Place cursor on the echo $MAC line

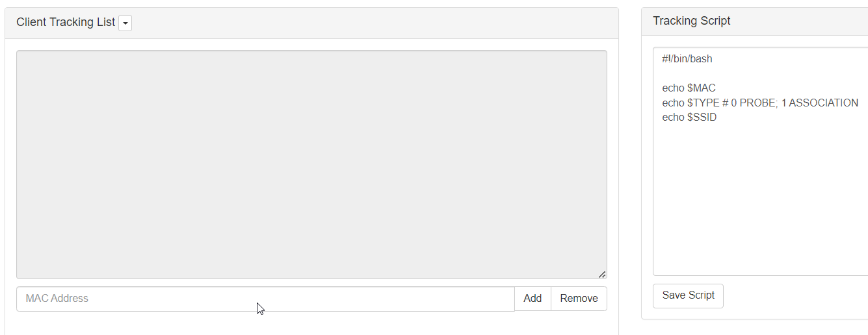click(x=689, y=88)
